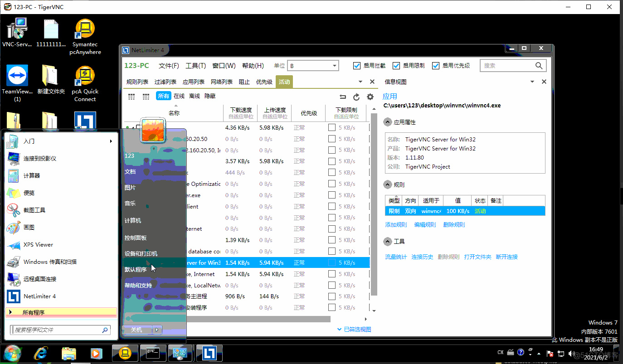Click the 流量统计 link

(x=396, y=257)
